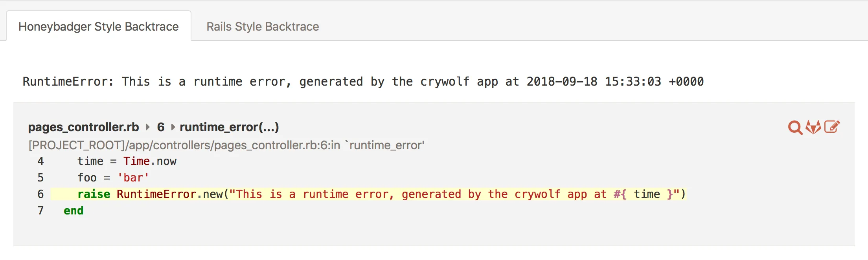Open the GitLab fox icon link
The height and width of the screenshot is (260, 868).
pos(814,126)
